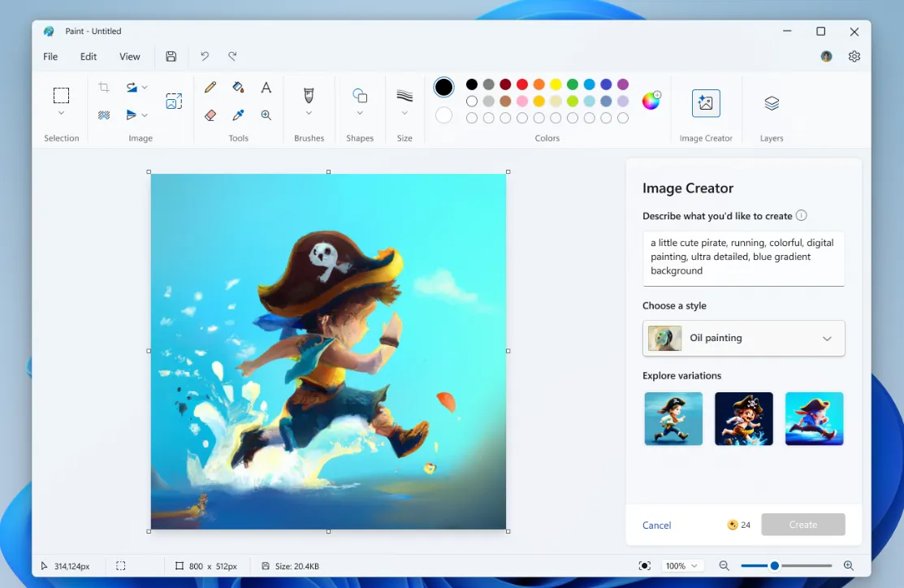Click the Undo arrow
Screen dimensions: 904x588
click(x=204, y=56)
